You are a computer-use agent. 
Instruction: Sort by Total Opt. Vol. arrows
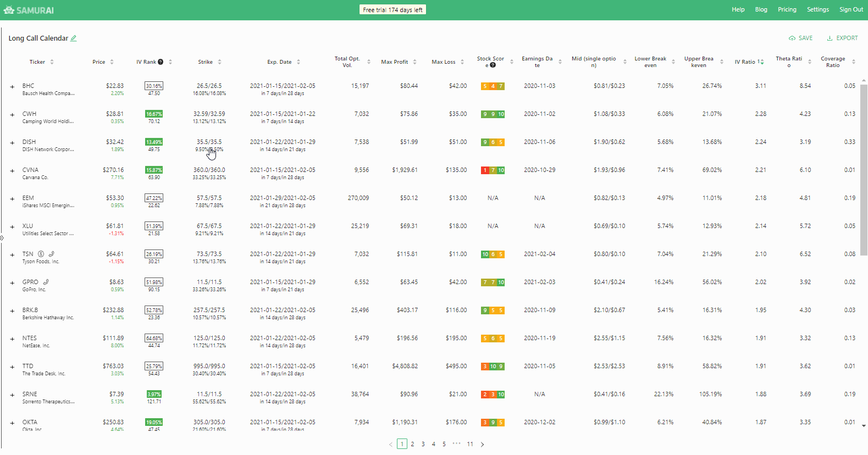[x=369, y=62]
